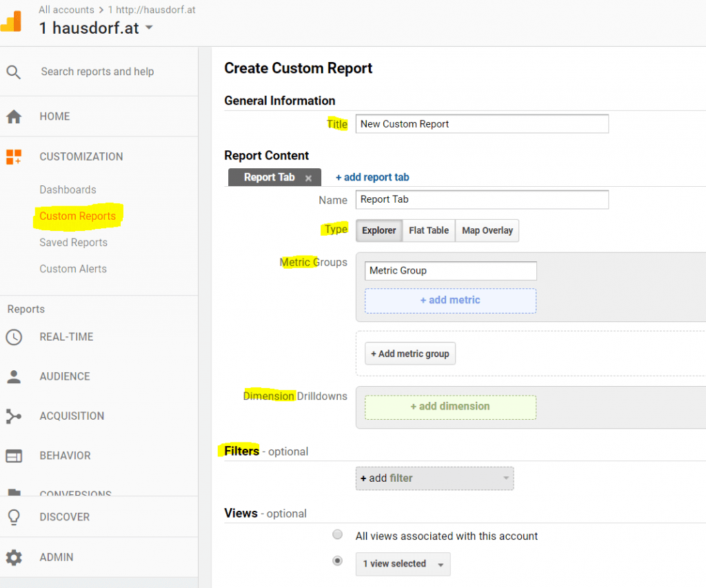Open Admin via the gear icon
706x588 pixels.
click(x=15, y=557)
